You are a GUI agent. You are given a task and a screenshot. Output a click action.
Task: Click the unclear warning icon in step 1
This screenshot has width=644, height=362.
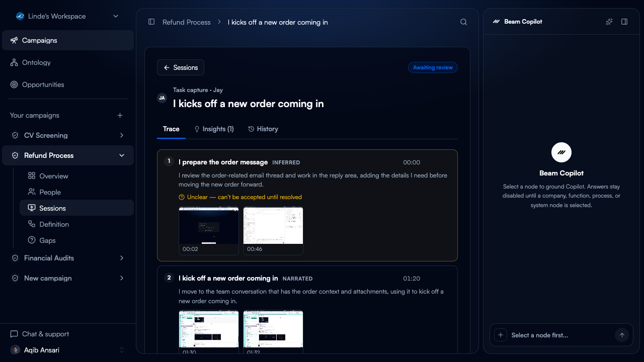182,197
